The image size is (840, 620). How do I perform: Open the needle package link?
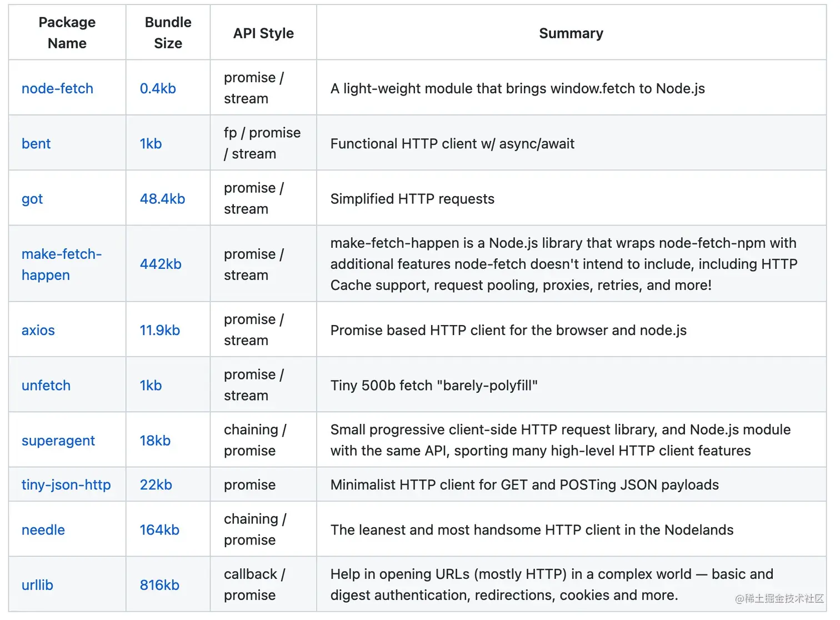point(43,529)
